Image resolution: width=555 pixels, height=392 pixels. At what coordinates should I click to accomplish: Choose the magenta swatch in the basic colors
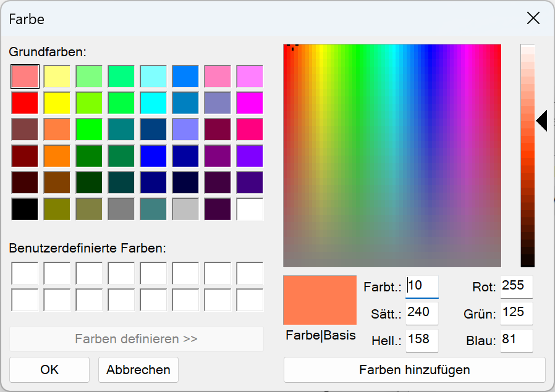[250, 102]
